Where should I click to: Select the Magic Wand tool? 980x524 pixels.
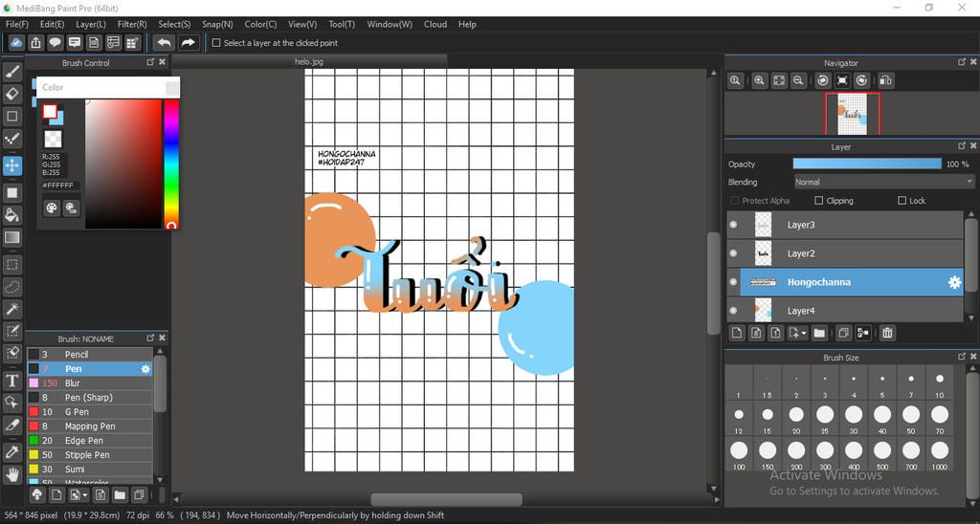(11, 309)
